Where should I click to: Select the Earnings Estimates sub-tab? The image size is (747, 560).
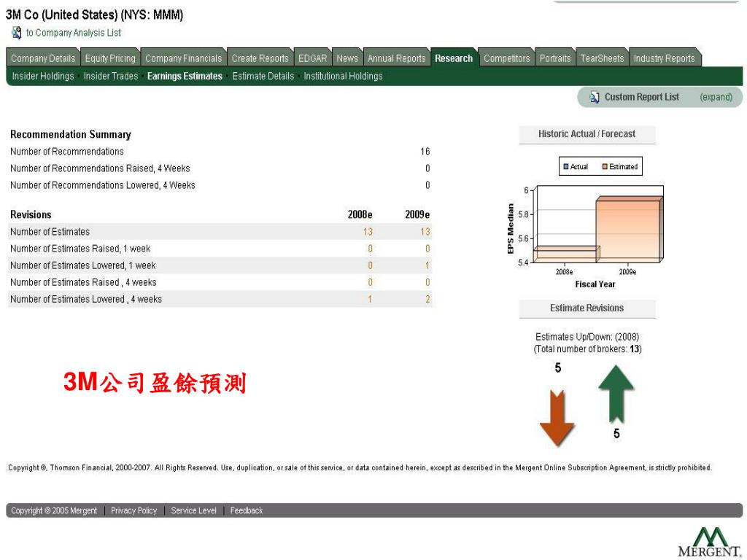click(x=185, y=76)
